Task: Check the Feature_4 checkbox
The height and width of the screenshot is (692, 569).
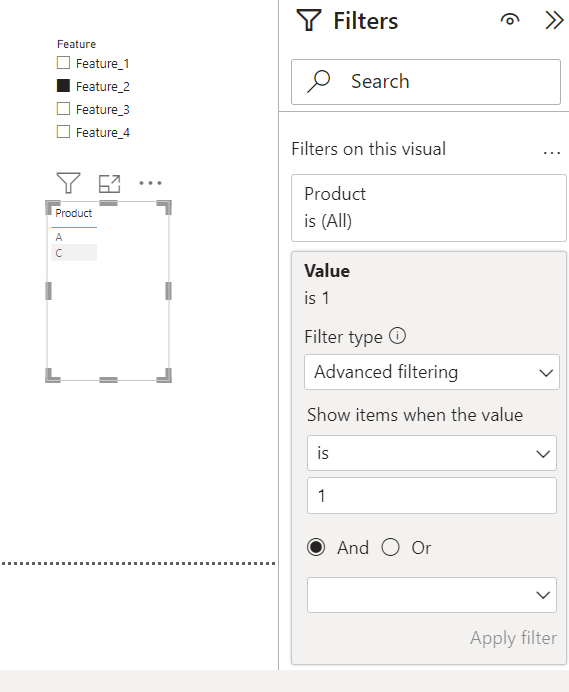Action: (x=64, y=132)
